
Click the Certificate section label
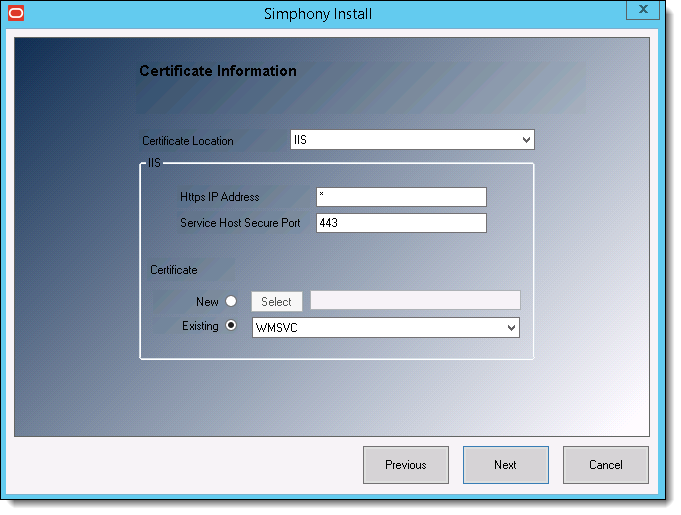pos(174,270)
